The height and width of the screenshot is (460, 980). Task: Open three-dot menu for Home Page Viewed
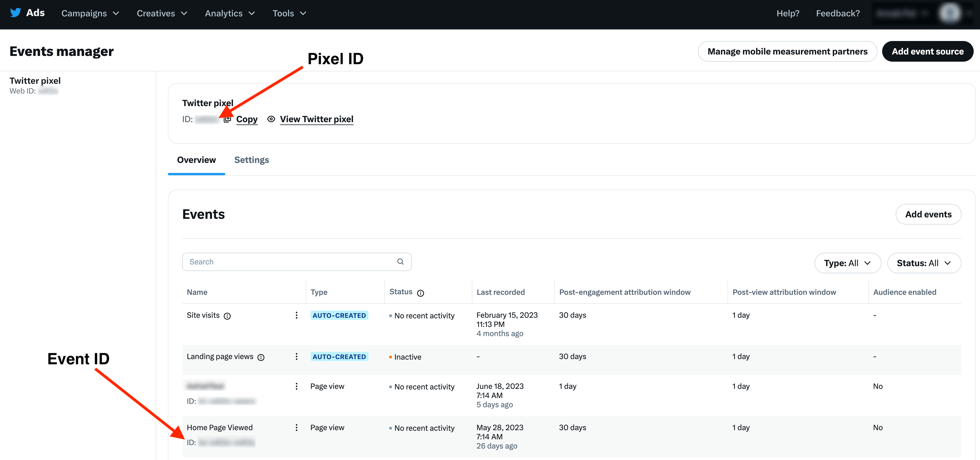(296, 427)
